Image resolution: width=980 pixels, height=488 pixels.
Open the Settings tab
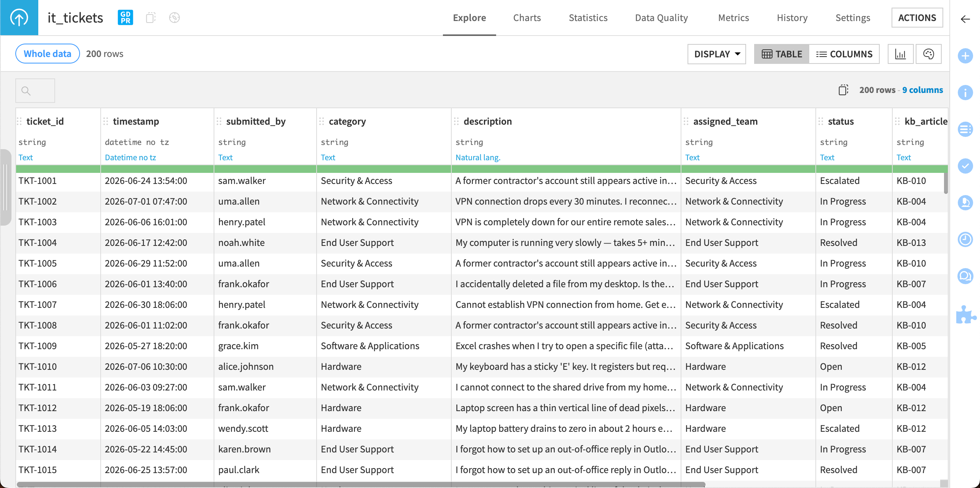[853, 18]
